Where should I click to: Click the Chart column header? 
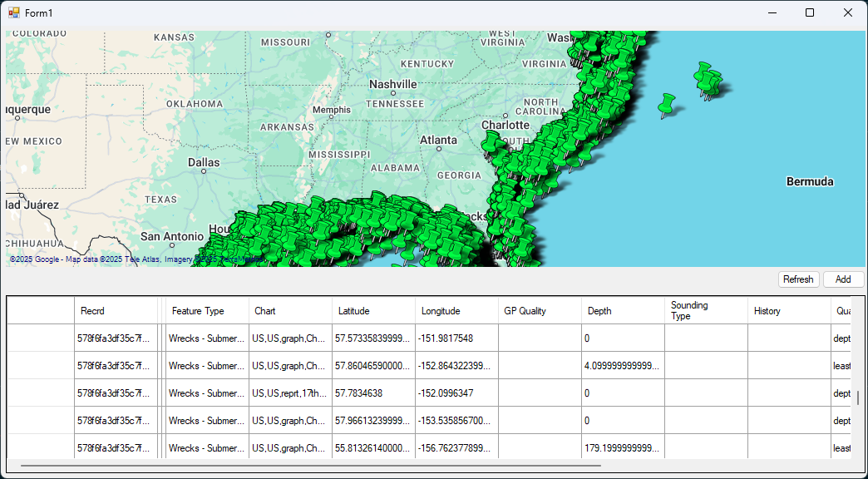pos(291,311)
